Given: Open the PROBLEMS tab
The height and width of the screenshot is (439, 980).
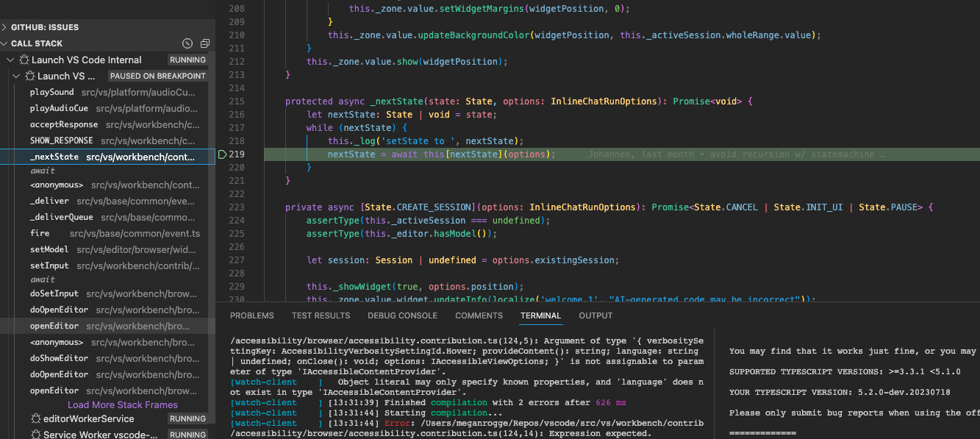Looking at the screenshot, I should [x=252, y=315].
